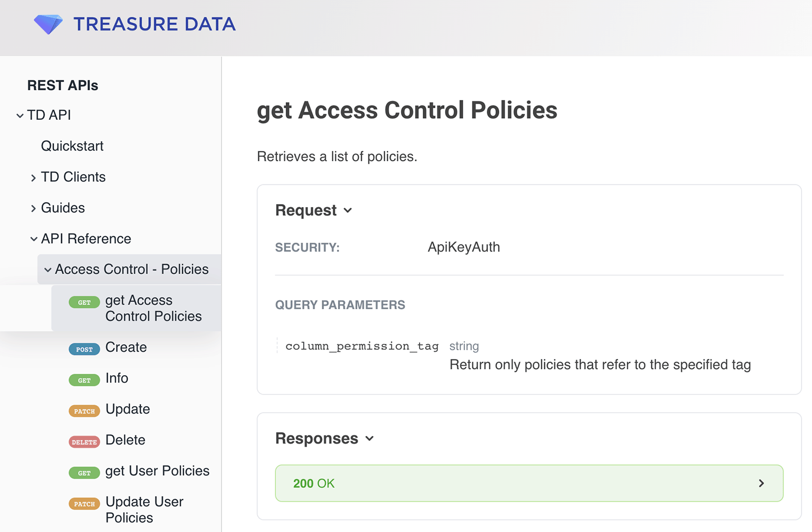Click GET badge beside get User Policies

coord(84,474)
